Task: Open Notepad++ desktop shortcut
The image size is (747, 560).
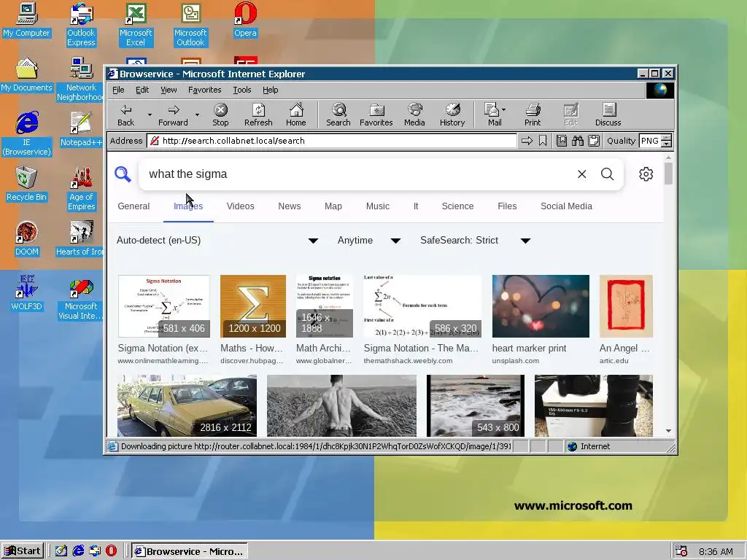Action: pos(81,129)
